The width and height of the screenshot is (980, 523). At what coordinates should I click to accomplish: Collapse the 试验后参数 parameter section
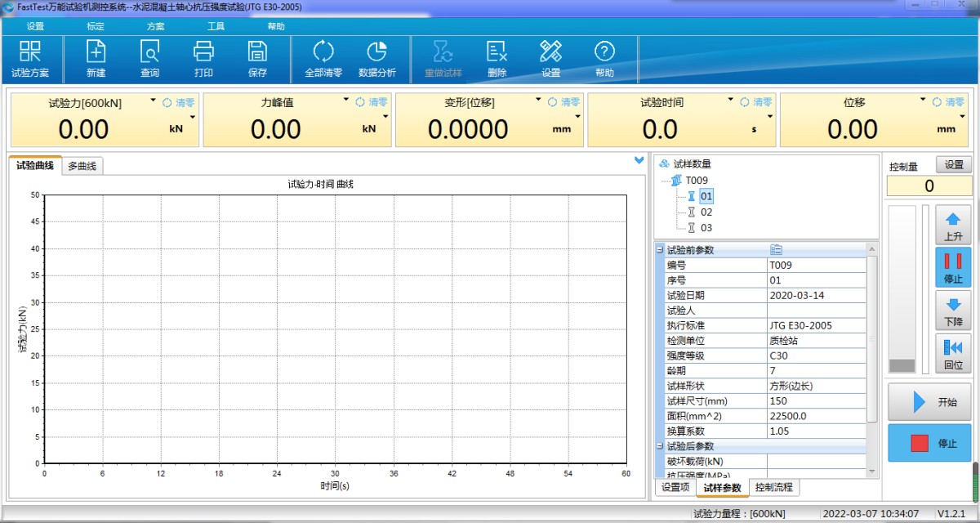coord(658,445)
